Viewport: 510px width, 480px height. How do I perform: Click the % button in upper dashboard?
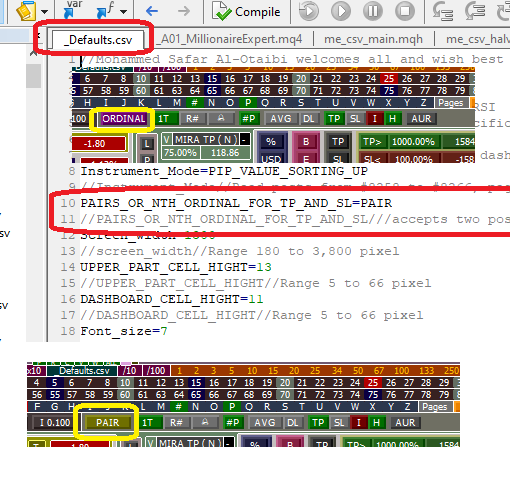tap(271, 142)
